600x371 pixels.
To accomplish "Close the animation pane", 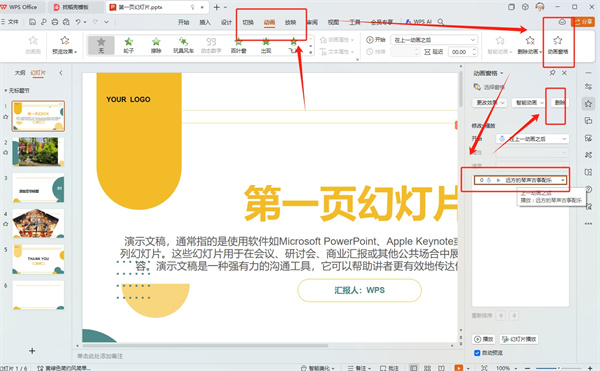I will (564, 73).
